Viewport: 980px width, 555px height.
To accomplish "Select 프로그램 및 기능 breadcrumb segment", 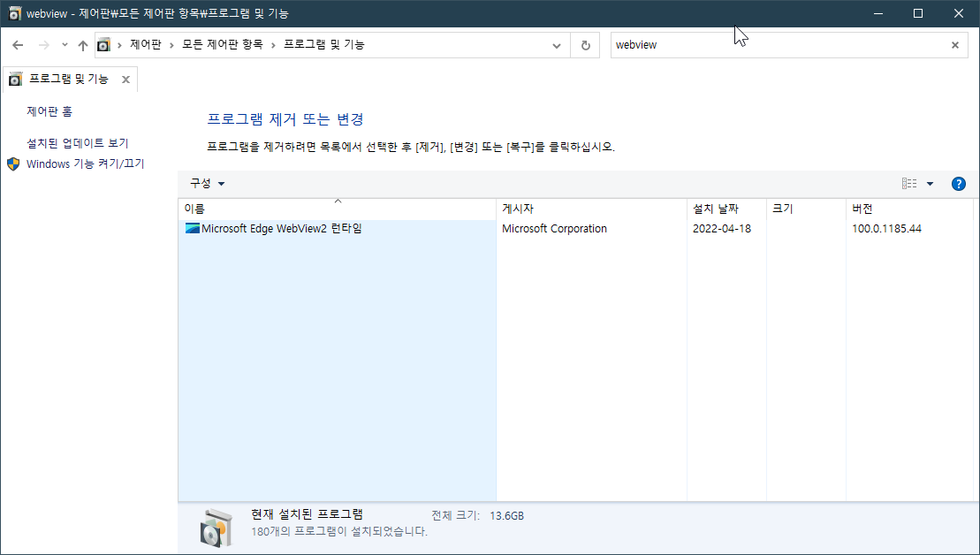I will [323, 44].
